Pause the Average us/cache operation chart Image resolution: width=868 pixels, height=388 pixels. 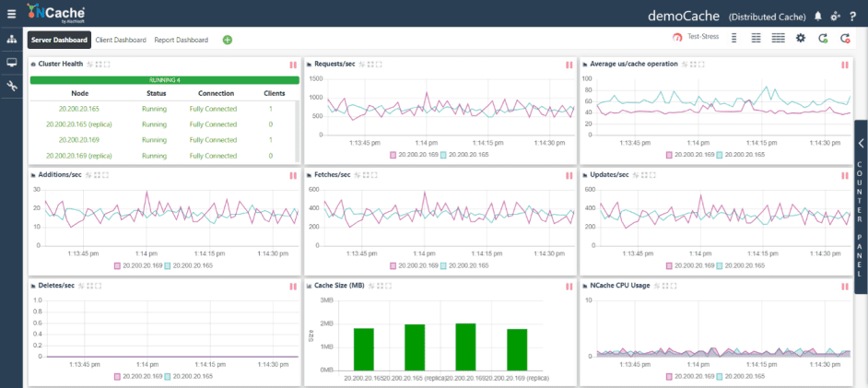845,65
